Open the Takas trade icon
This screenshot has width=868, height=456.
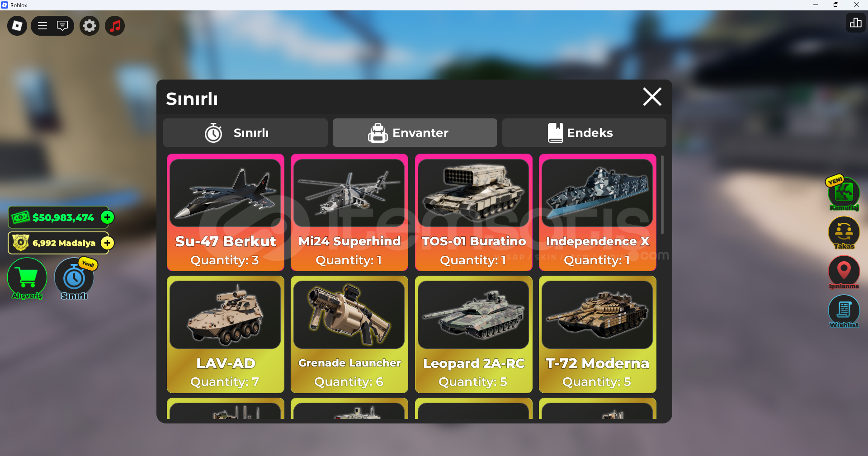844,233
